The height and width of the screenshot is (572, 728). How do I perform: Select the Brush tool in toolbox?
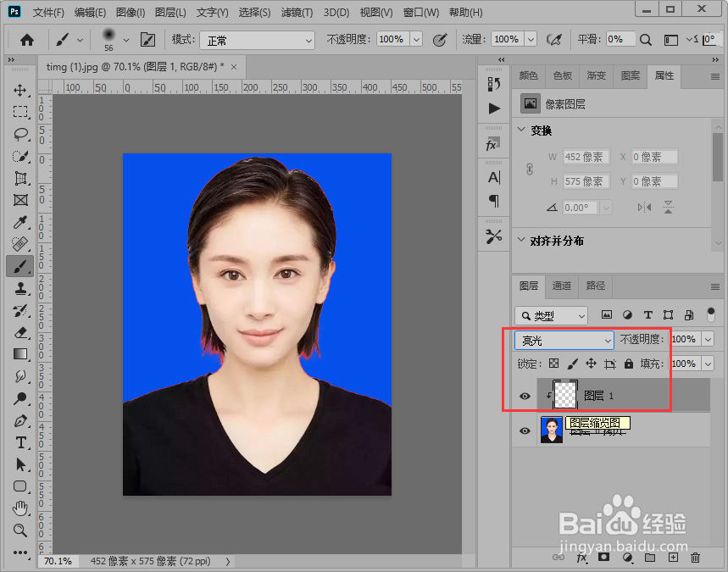pos(20,266)
